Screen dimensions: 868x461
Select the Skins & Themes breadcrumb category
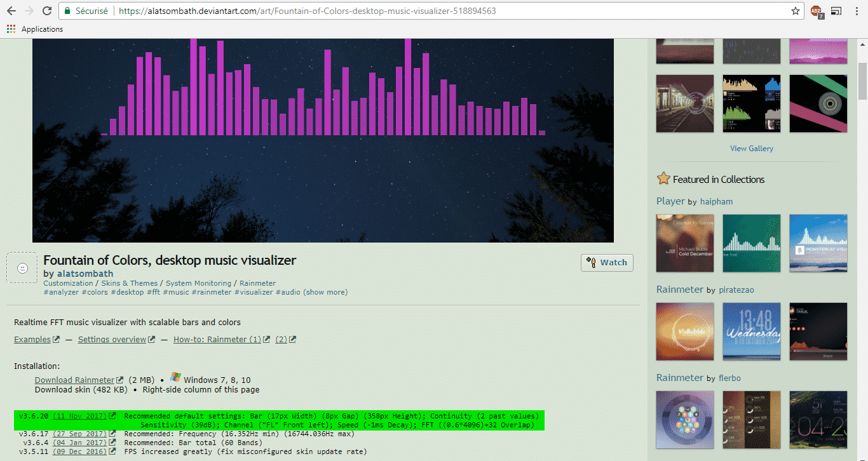click(129, 283)
